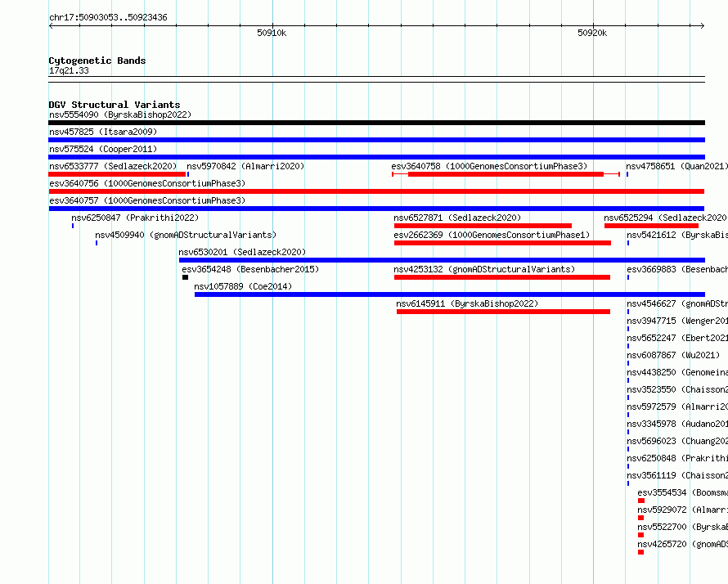Open nsv3523550 (Chaisson) label

pos(677,389)
